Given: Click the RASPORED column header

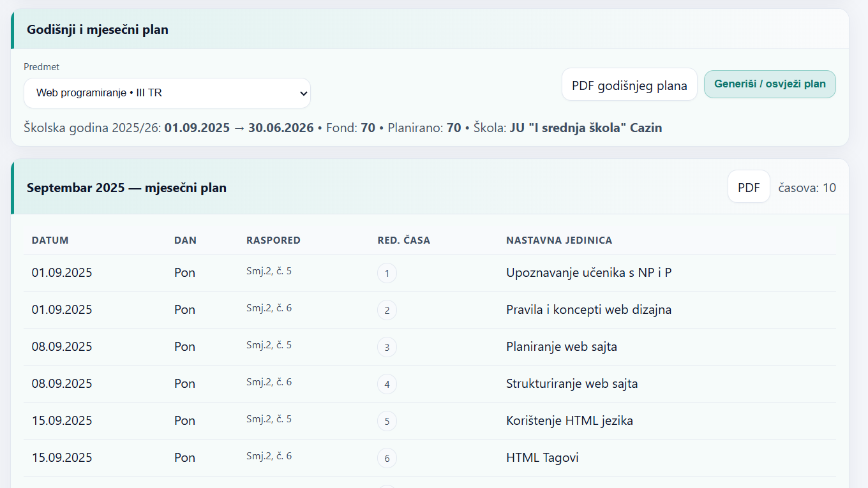Looking at the screenshot, I should (273, 240).
